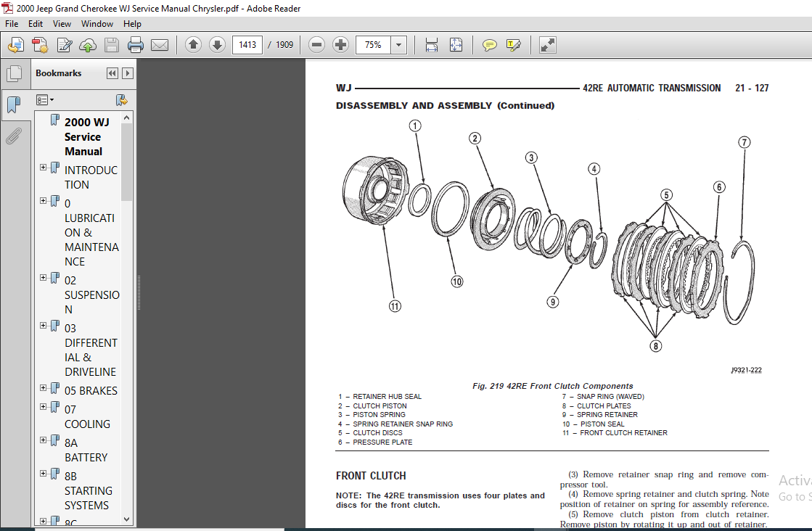Open the File menu

click(12, 24)
